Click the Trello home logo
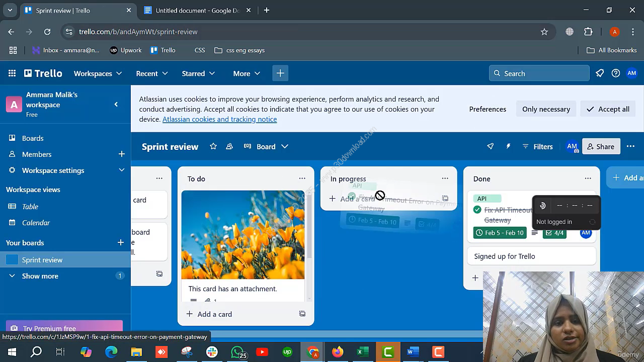 [43, 73]
